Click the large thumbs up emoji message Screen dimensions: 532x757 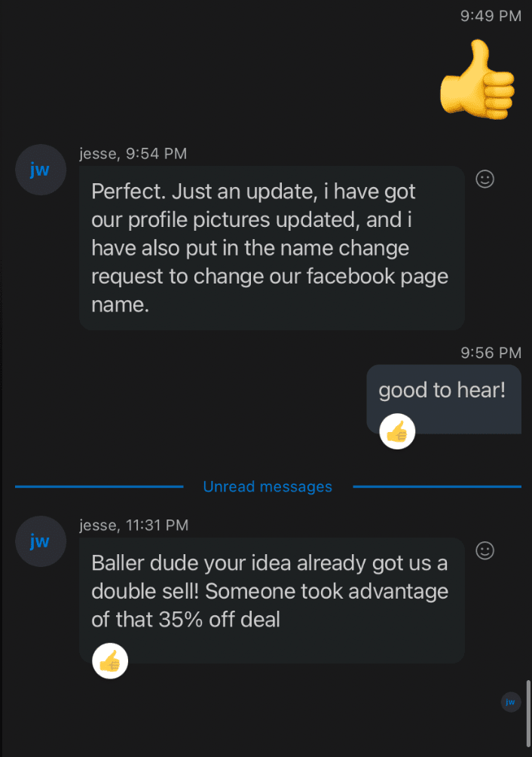(x=477, y=80)
